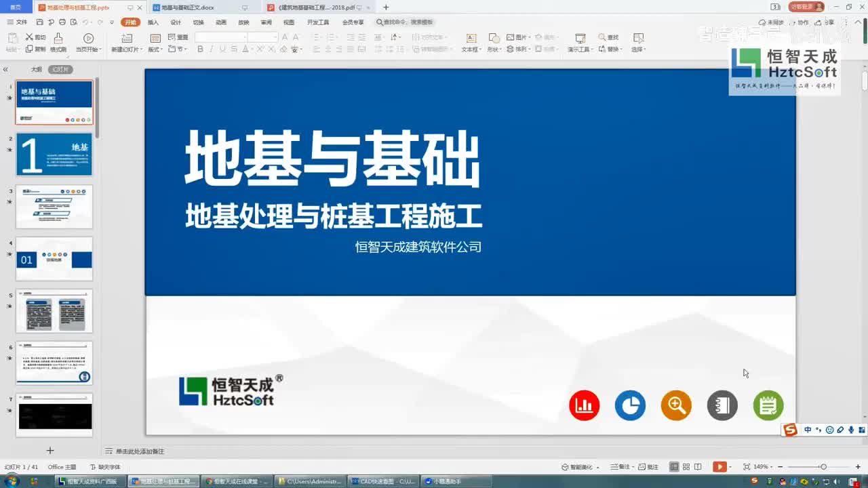This screenshot has width=868, height=488.
Task: Click the add slide plus icon
Action: (x=50, y=450)
